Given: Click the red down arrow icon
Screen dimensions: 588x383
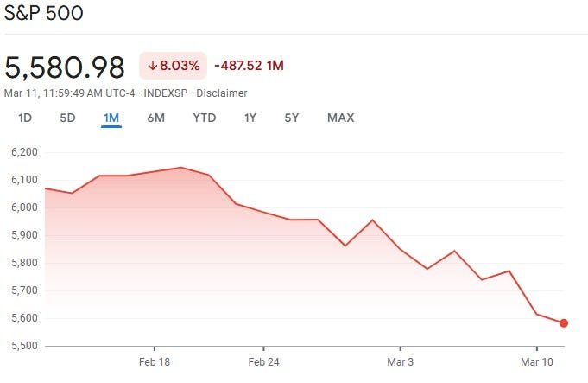Looking at the screenshot, I should click(x=153, y=66).
